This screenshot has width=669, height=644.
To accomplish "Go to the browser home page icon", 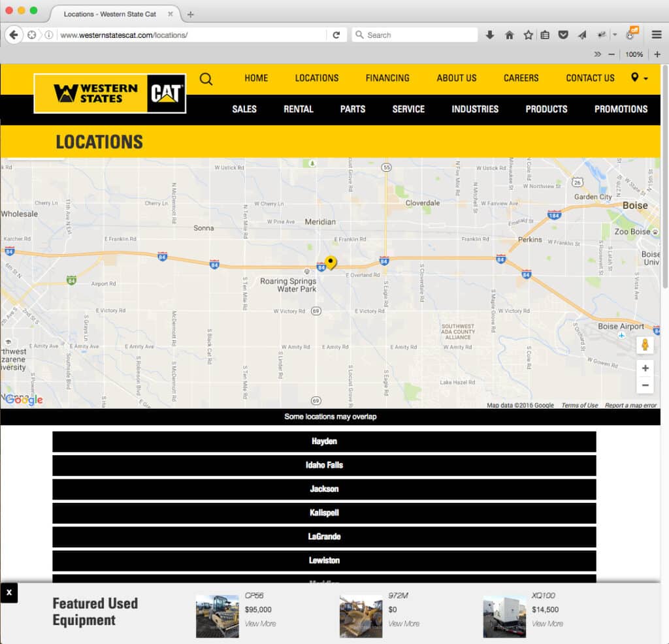I will (x=509, y=35).
